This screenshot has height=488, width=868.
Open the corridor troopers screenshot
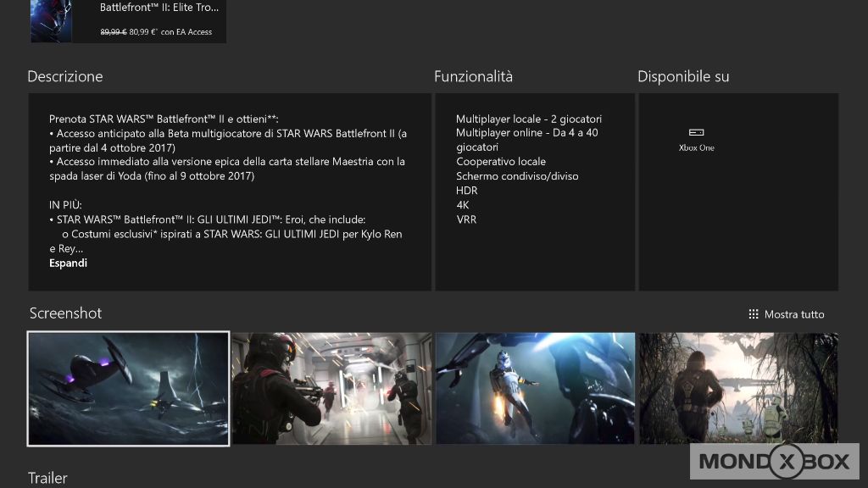click(x=331, y=388)
